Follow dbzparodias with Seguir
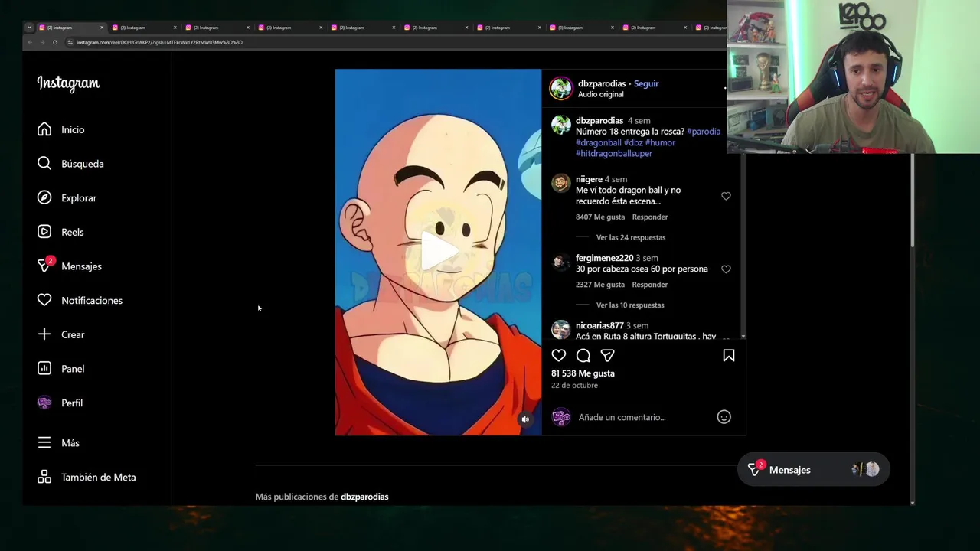The image size is (980, 551). pyautogui.click(x=646, y=83)
